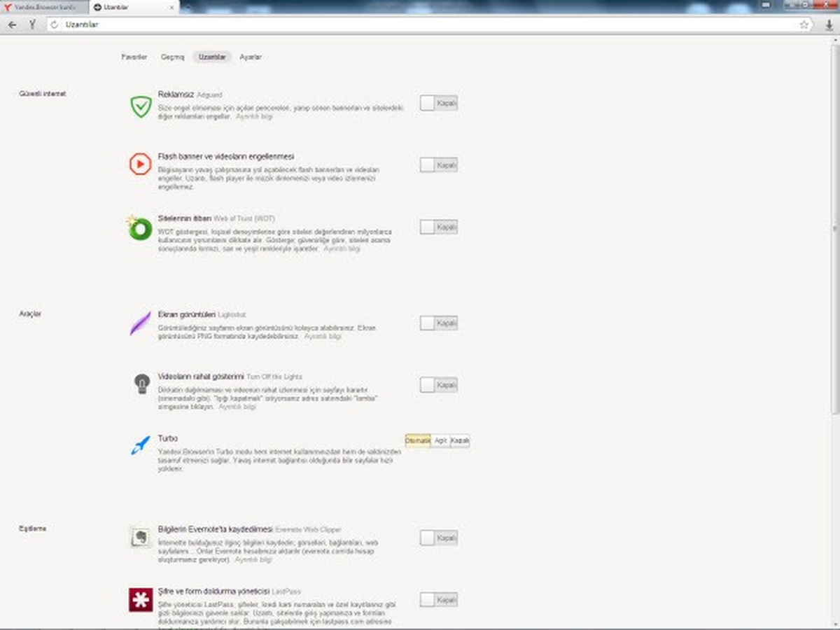
Task: Click the Sitelerinin itibarı title
Action: [185, 218]
